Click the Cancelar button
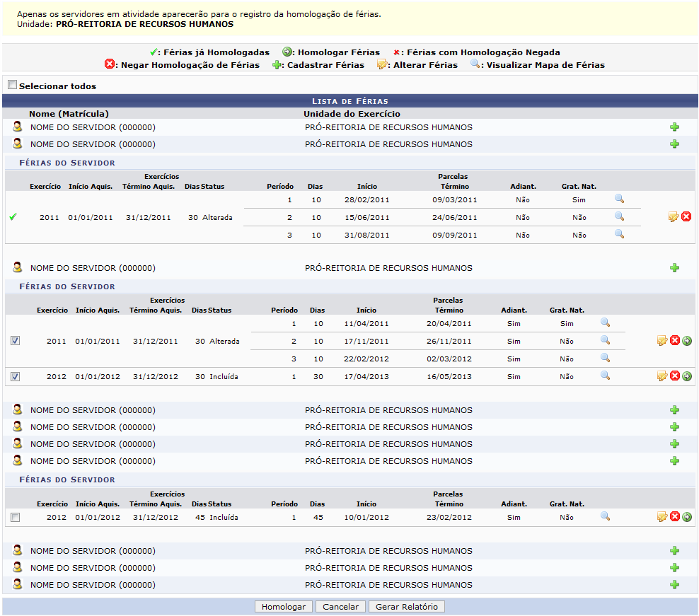Image resolution: width=699 pixels, height=616 pixels. tap(341, 607)
